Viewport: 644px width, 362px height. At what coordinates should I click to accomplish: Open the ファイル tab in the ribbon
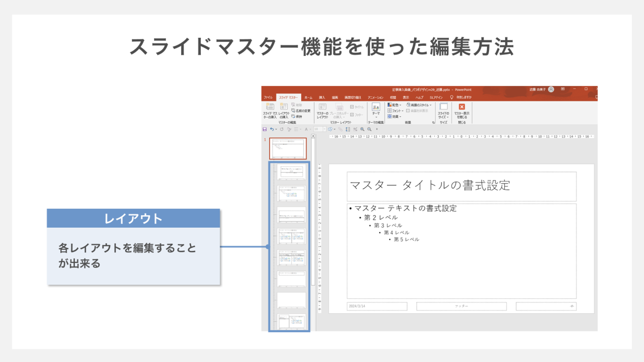[x=268, y=98]
